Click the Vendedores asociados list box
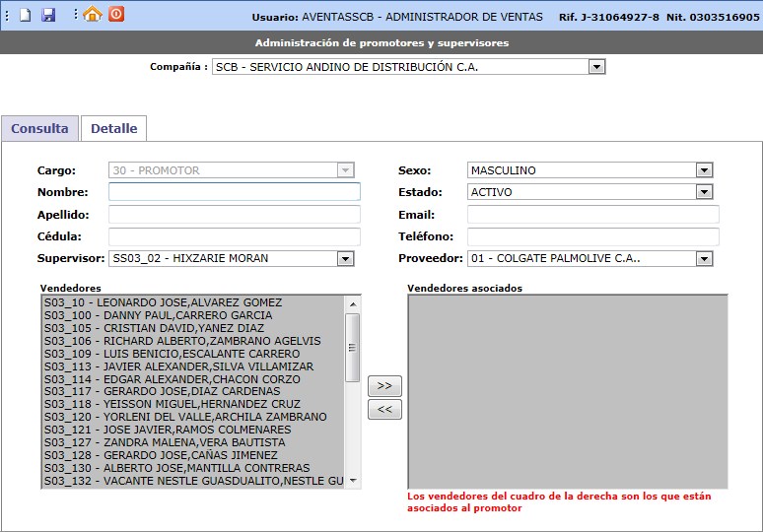This screenshot has height=532, width=763. [568, 391]
